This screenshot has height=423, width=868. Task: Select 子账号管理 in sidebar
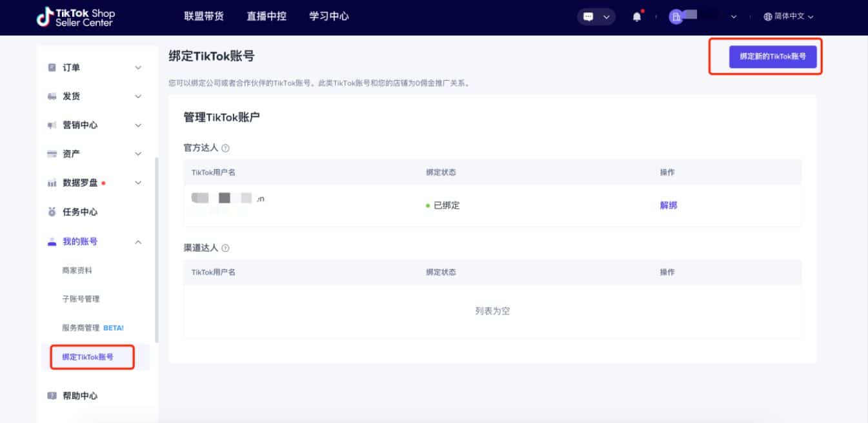81,299
